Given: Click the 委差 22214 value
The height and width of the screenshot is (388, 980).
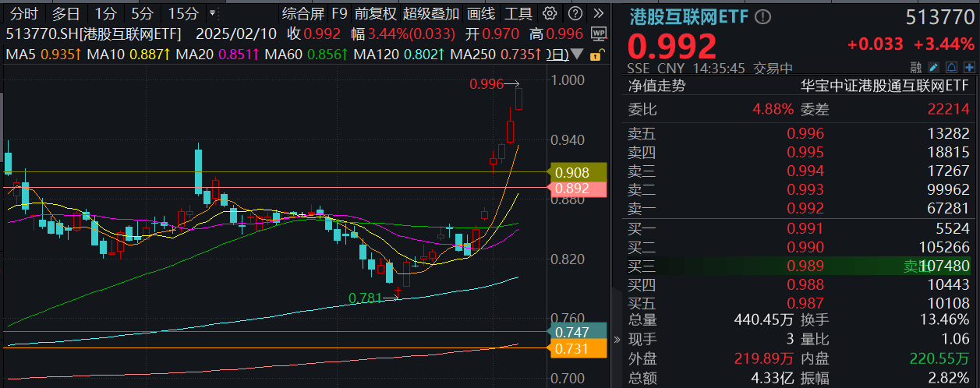Looking at the screenshot, I should point(950,110).
